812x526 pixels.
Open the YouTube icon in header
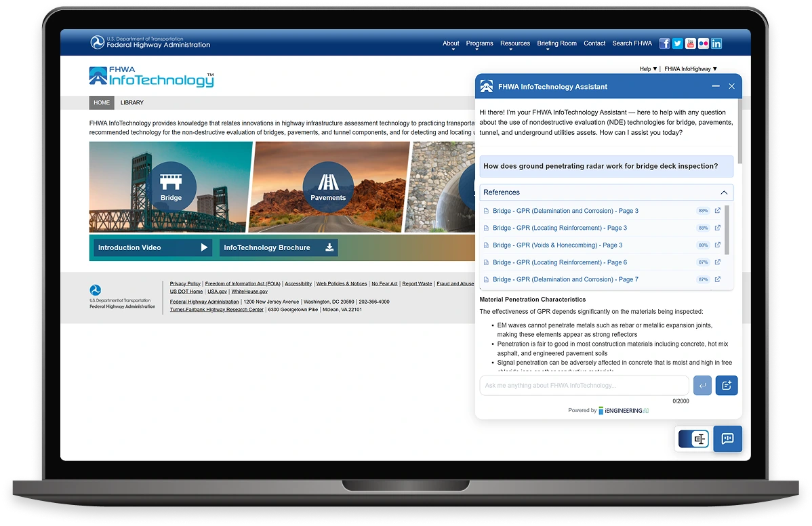pyautogui.click(x=690, y=43)
